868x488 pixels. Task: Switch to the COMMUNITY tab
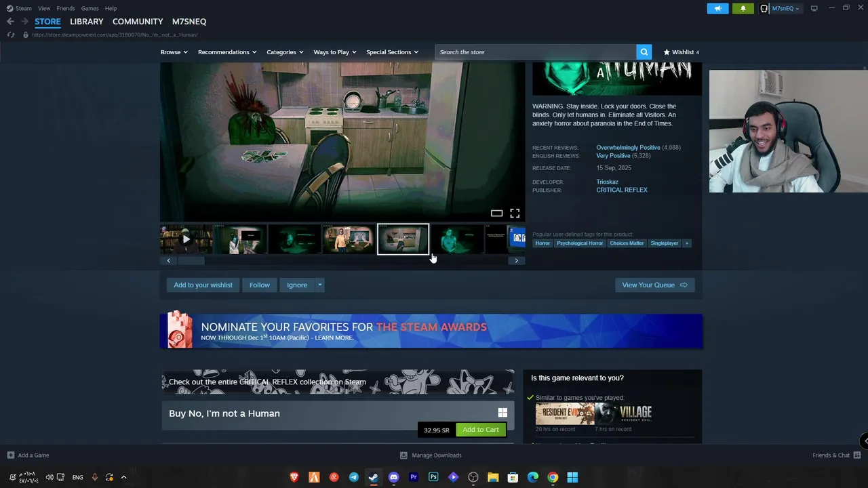point(138,22)
